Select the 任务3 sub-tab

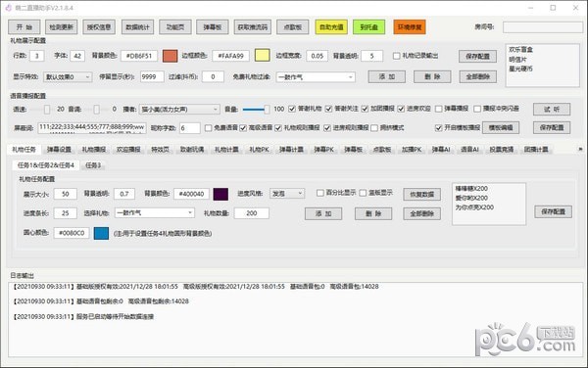coord(93,165)
